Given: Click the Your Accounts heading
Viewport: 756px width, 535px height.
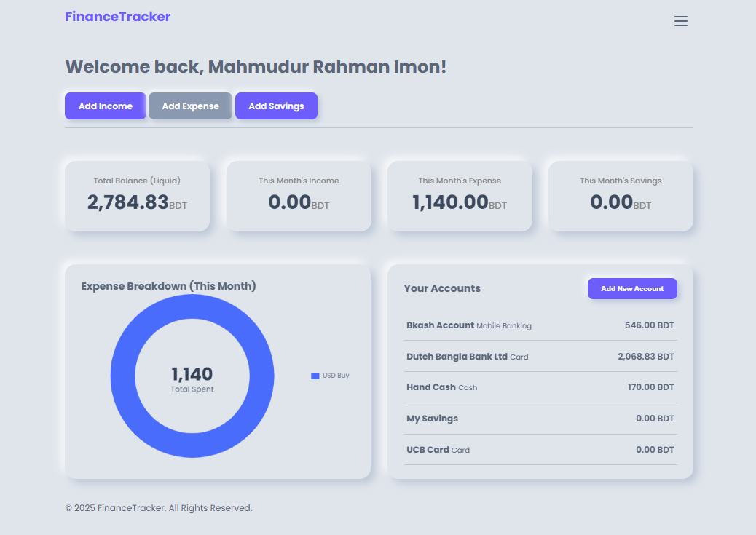Looking at the screenshot, I should coord(442,288).
